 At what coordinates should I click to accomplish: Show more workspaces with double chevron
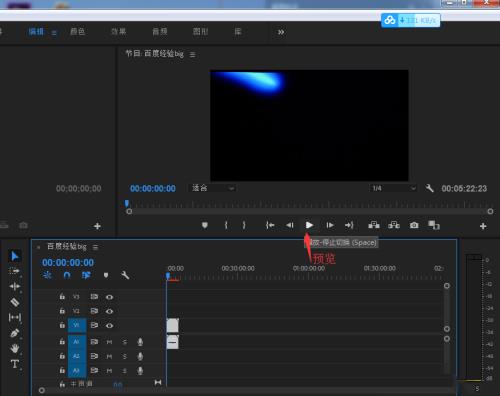(281, 32)
